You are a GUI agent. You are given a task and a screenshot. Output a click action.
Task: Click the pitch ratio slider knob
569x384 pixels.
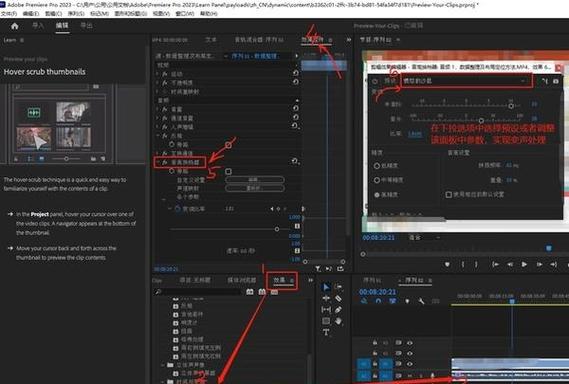coord(277,229)
